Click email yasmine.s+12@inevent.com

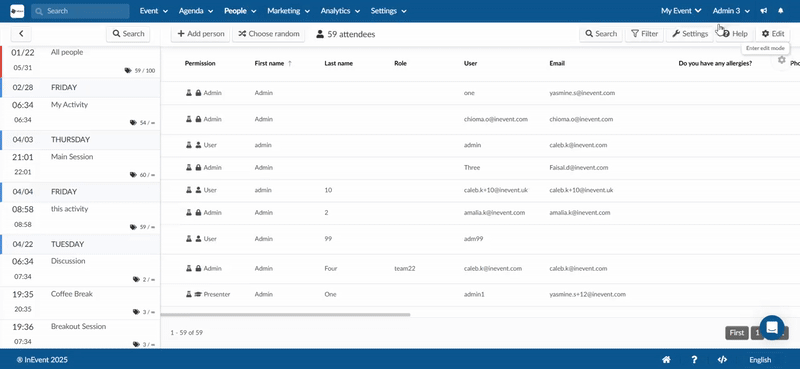(587, 294)
